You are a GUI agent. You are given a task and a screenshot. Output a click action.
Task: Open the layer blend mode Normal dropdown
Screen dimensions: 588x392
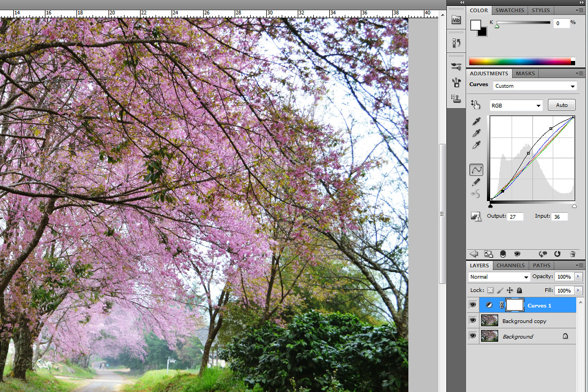coord(499,277)
